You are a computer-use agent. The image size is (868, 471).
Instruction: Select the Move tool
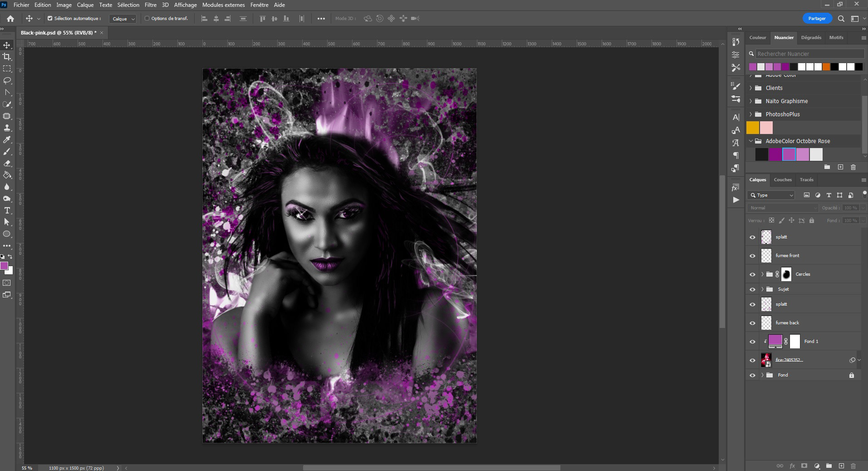click(x=7, y=45)
